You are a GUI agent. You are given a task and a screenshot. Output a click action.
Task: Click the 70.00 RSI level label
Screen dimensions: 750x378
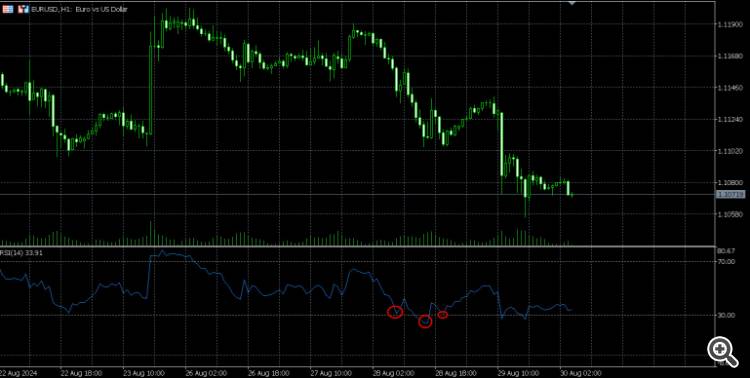(x=726, y=261)
